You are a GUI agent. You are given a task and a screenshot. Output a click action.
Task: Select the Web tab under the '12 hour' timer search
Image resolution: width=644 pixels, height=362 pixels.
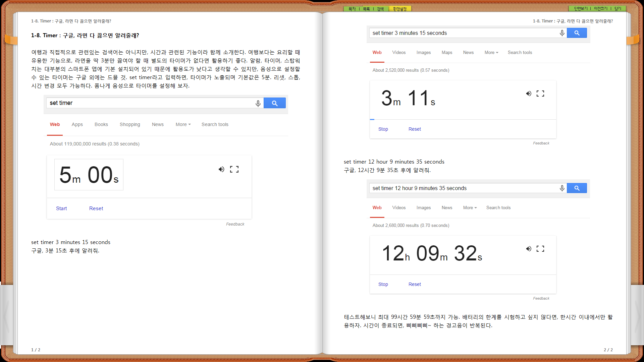pyautogui.click(x=377, y=208)
